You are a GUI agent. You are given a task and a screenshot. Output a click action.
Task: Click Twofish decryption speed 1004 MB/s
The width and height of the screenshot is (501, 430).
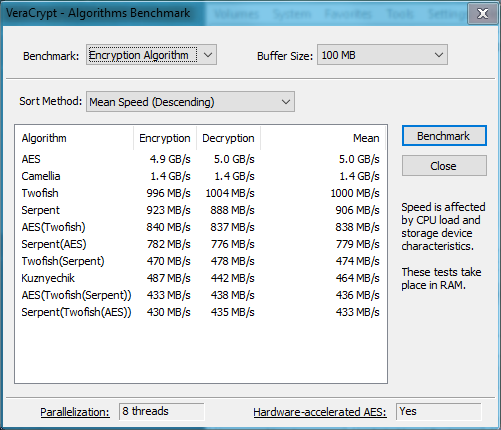pos(230,193)
